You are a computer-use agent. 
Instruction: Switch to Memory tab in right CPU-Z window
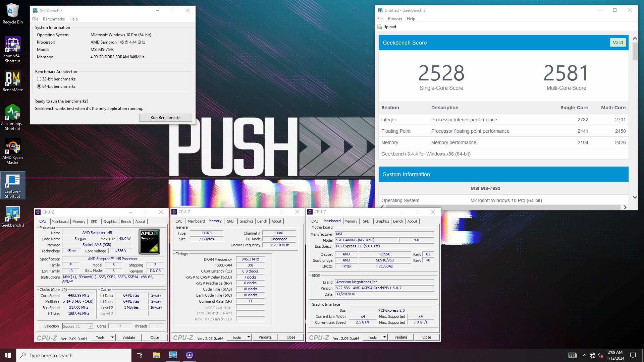click(351, 221)
